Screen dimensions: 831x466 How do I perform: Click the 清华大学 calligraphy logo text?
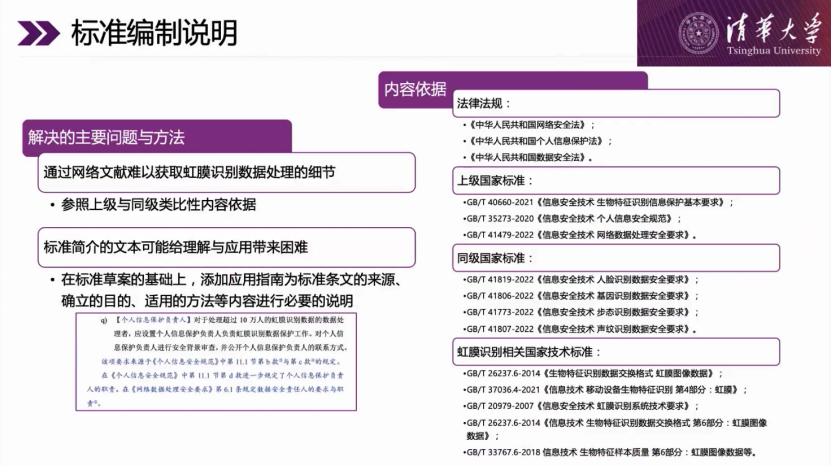[773, 28]
